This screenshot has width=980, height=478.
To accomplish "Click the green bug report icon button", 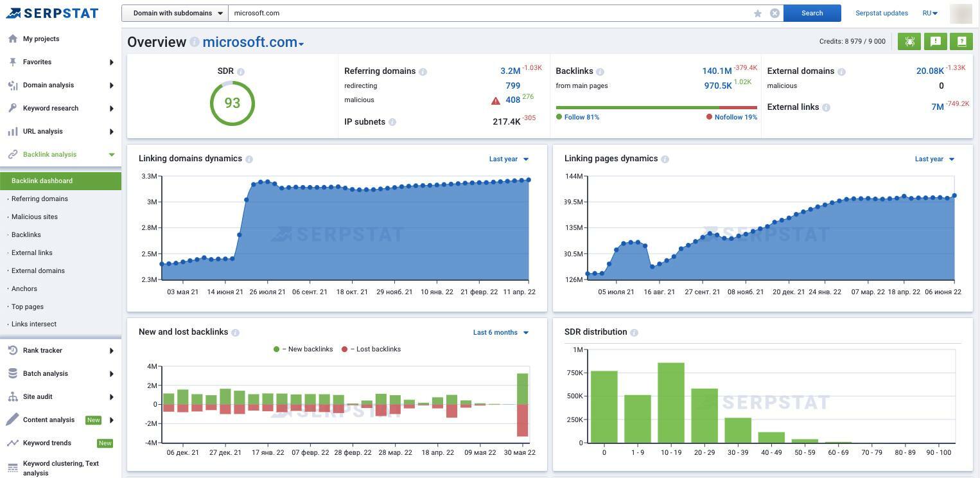I will (909, 41).
